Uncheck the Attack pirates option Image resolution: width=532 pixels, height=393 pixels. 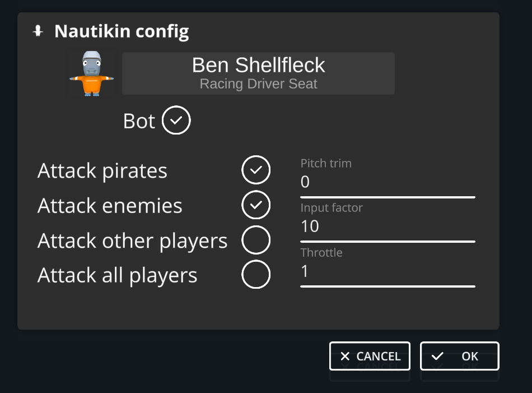256,170
